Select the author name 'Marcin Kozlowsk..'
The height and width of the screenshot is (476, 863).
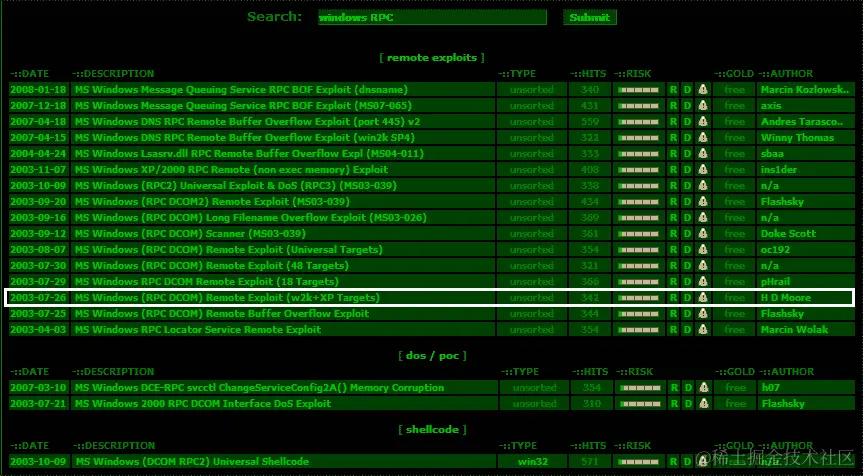pos(805,90)
